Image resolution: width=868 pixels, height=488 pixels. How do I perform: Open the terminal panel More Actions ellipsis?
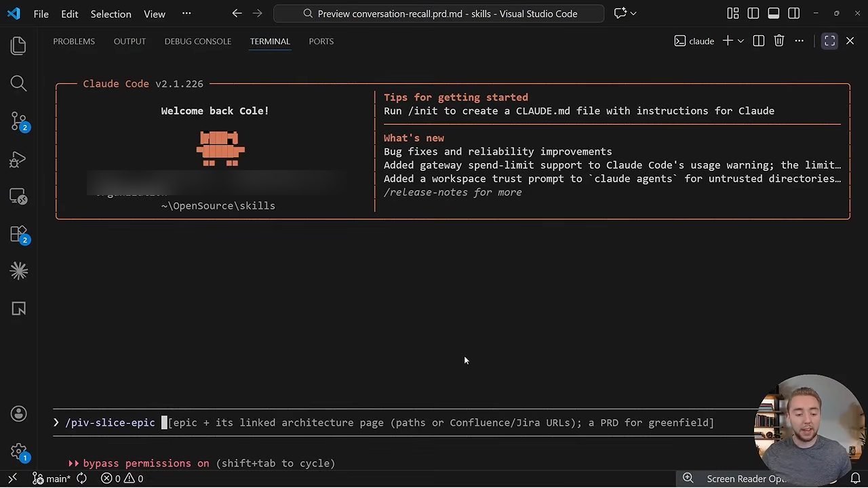800,41
